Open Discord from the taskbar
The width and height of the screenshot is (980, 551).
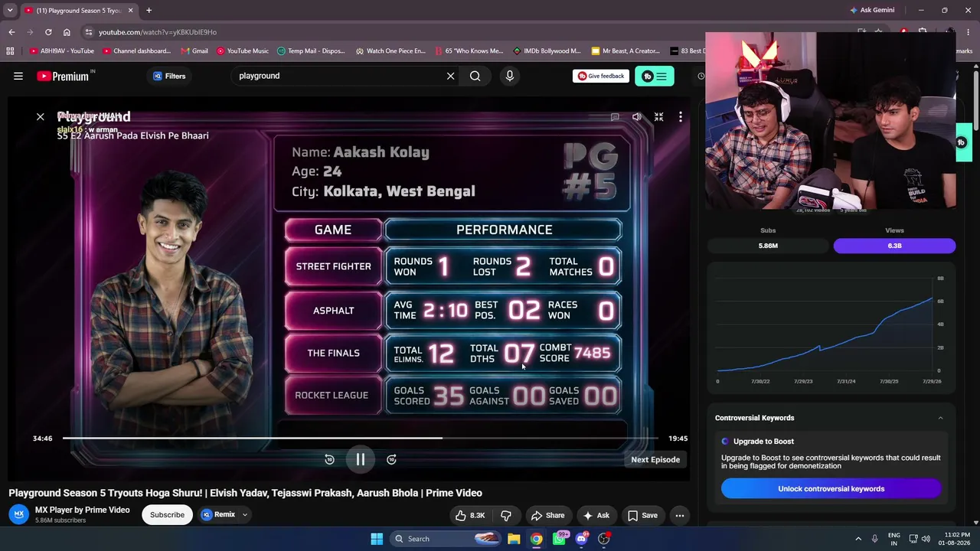(581, 539)
